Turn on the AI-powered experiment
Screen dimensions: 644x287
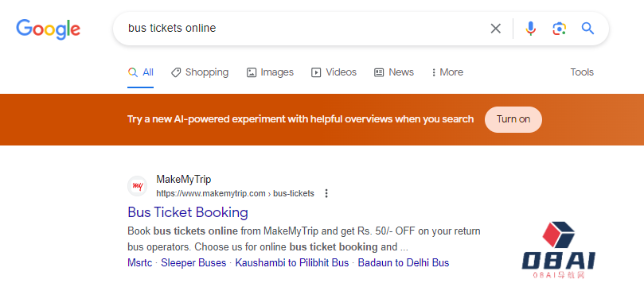coord(513,119)
